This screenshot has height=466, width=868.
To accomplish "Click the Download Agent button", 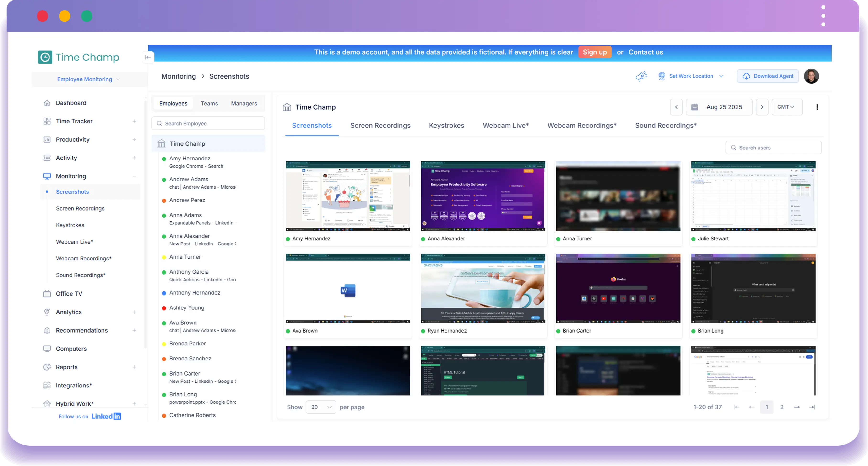I will point(768,76).
